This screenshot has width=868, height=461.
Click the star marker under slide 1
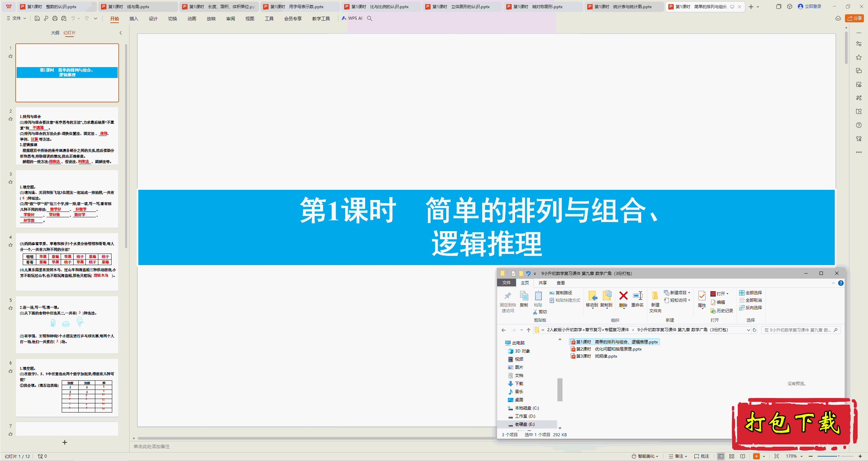click(11, 56)
